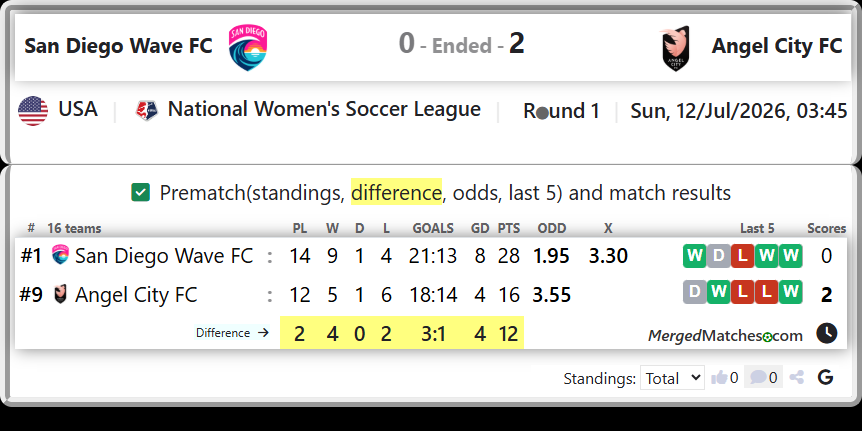
Task: Click the San Diego Wave FC crest logo
Action: coord(248,47)
